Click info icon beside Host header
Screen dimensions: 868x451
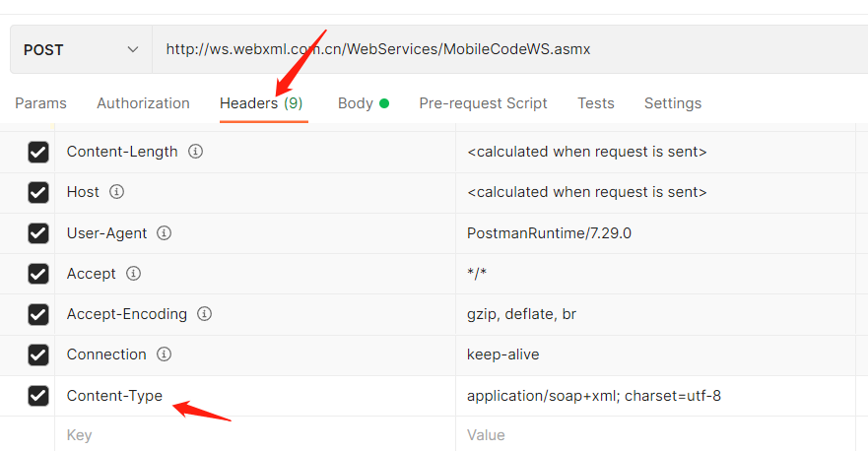(x=117, y=192)
